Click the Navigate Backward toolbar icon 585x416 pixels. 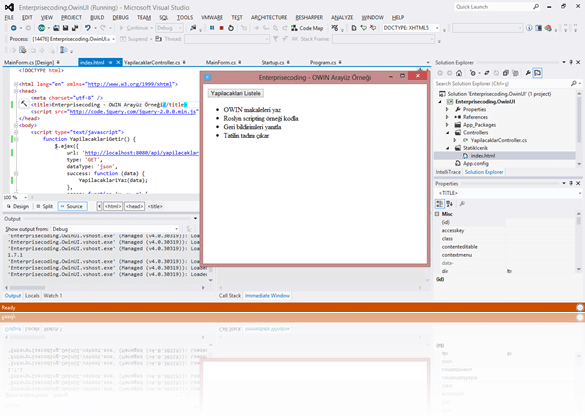13,28
